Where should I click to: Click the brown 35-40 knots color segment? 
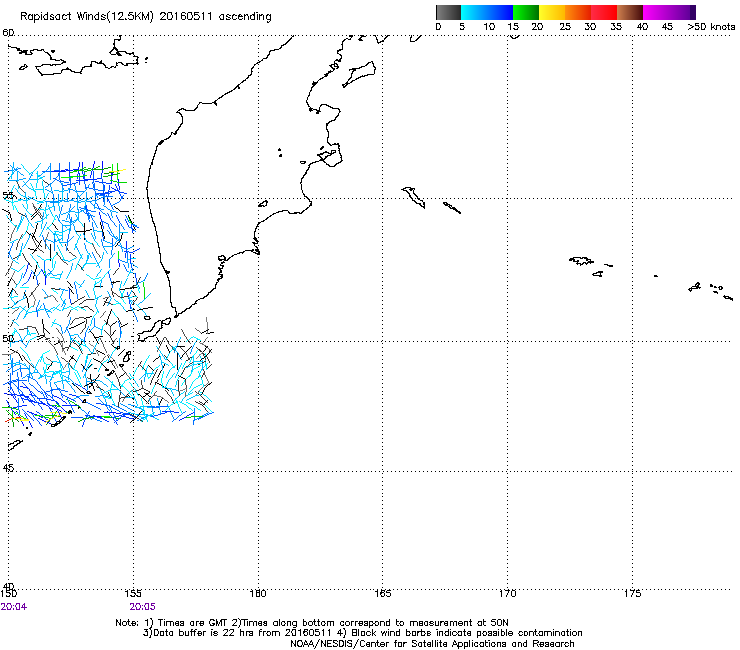pyautogui.click(x=630, y=12)
